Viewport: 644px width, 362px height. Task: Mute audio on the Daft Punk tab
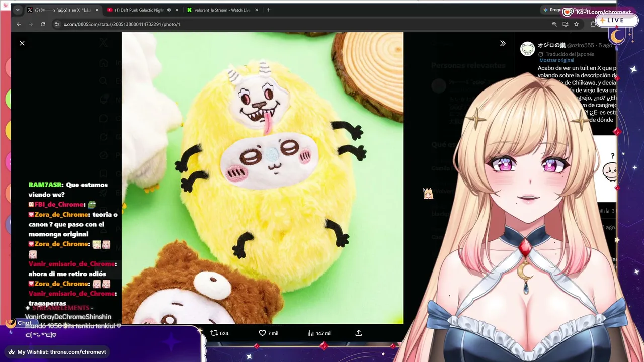click(169, 10)
